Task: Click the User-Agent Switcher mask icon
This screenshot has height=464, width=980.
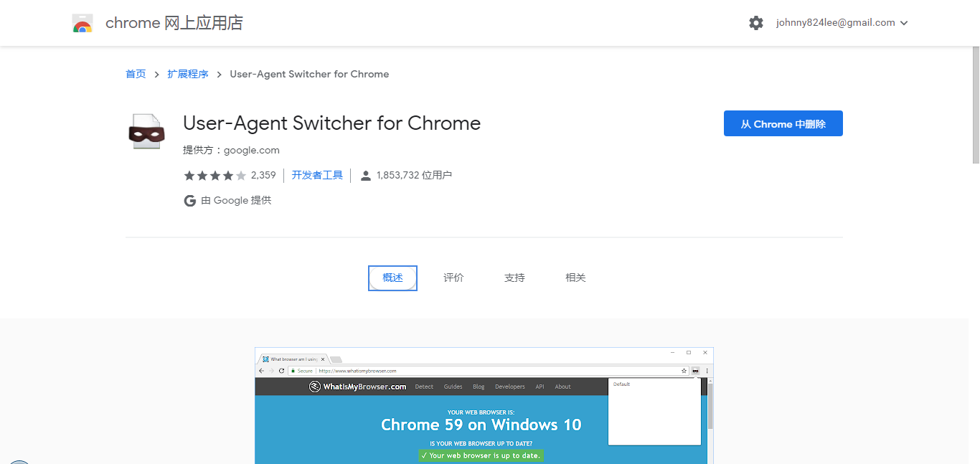Action: 146,131
